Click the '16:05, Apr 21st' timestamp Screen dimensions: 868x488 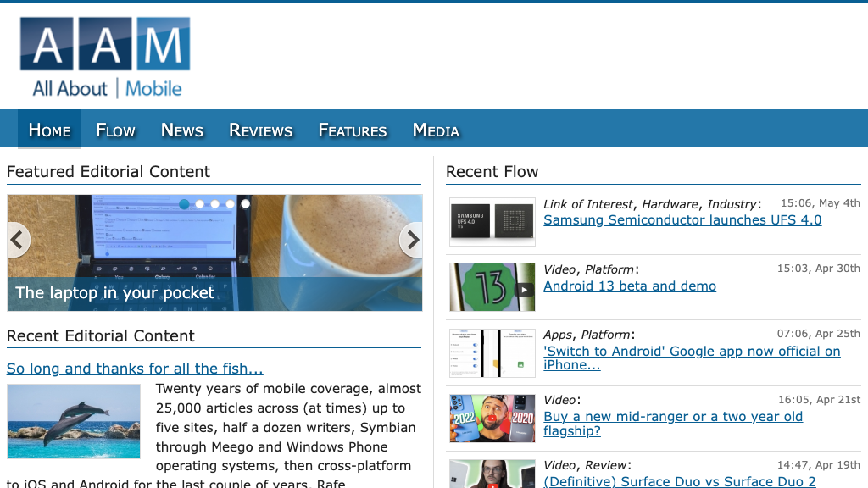[820, 400]
